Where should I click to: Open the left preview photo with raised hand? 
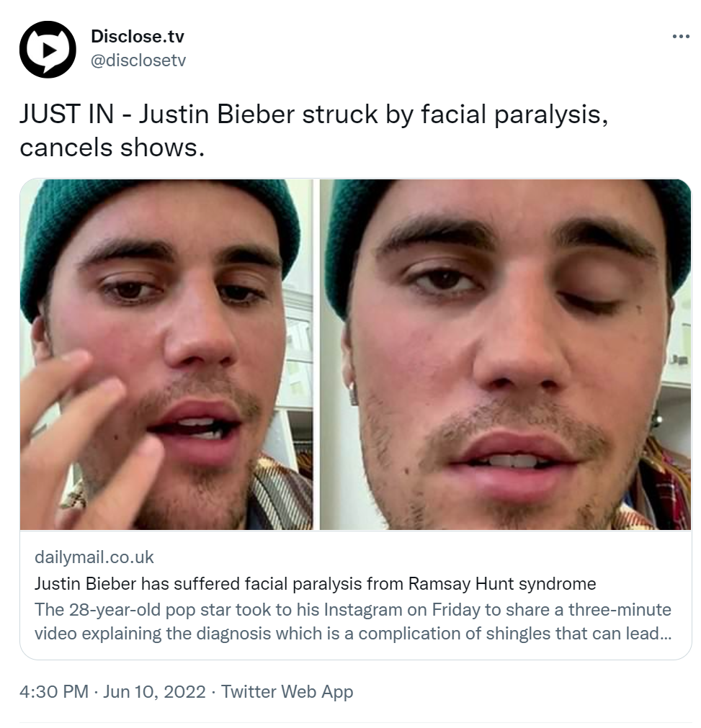166,354
